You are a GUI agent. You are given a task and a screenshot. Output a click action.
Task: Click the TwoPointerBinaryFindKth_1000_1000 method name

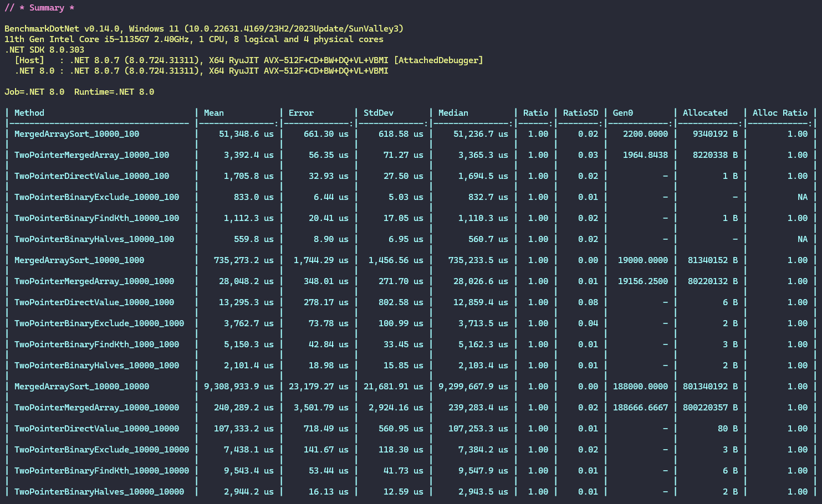(96, 344)
